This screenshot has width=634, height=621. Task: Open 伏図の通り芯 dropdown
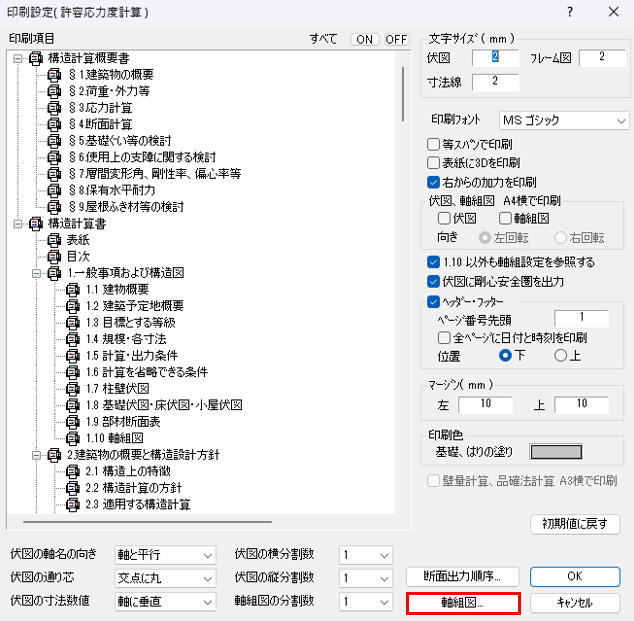click(165, 578)
